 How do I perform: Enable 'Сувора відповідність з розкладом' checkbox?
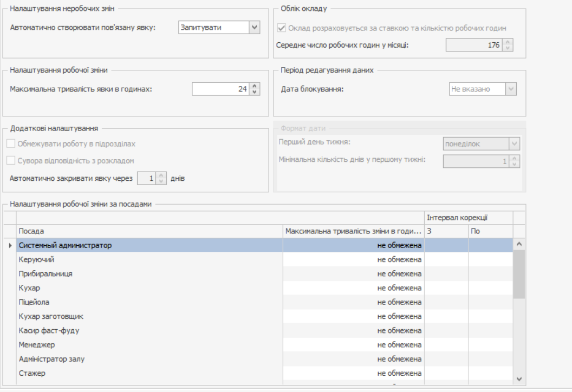tap(11, 161)
